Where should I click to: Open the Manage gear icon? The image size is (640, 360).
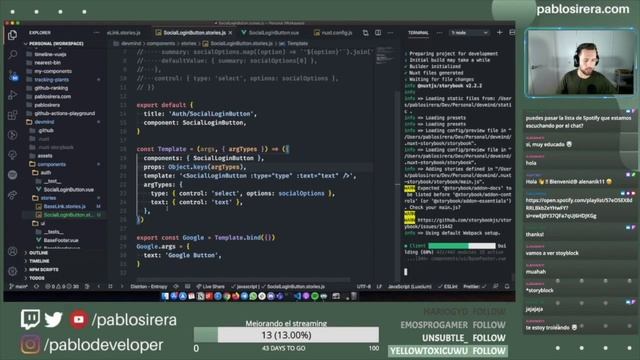(13, 271)
